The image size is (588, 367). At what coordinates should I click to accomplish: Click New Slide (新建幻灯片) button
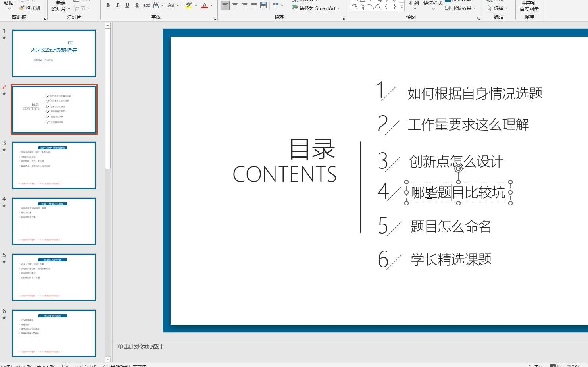click(x=61, y=6)
